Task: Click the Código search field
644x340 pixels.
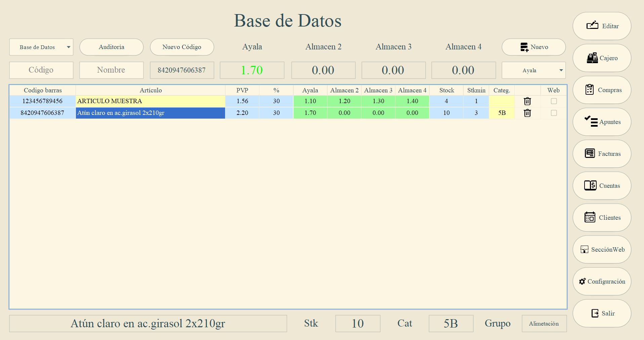Action: [x=41, y=70]
